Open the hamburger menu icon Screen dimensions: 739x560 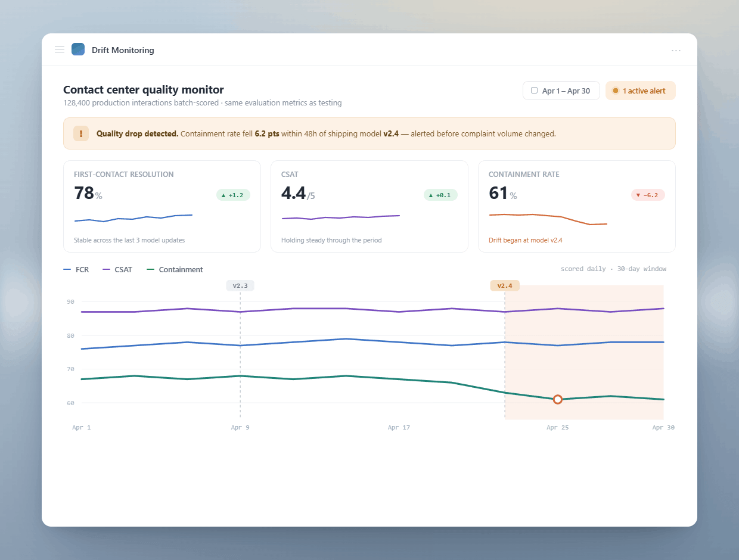pyautogui.click(x=60, y=49)
